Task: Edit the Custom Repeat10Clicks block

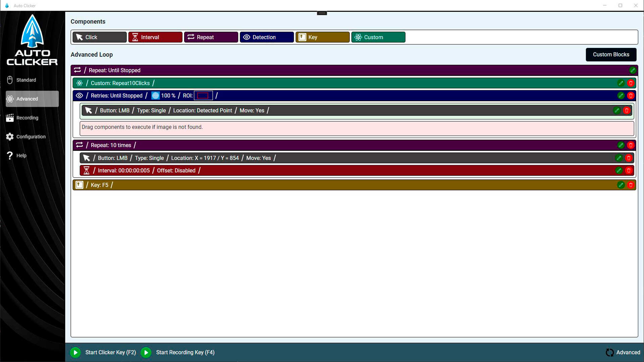Action: (621, 83)
